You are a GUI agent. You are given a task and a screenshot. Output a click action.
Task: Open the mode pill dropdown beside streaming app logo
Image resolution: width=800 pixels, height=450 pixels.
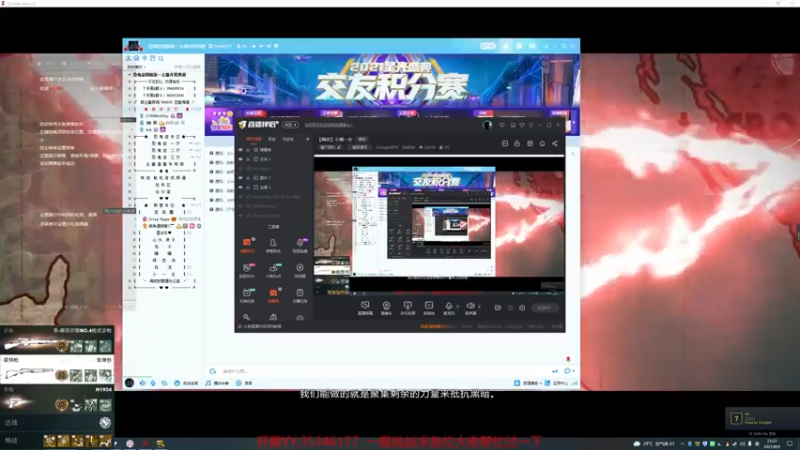point(290,125)
